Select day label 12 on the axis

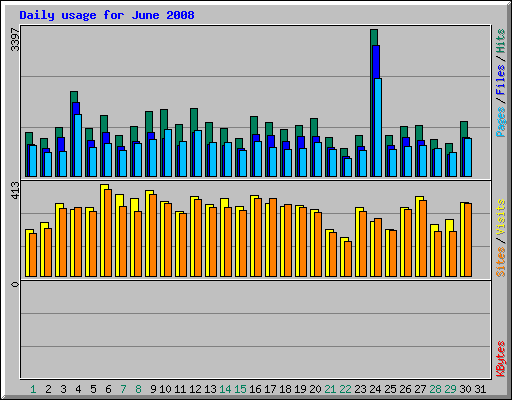tap(195, 389)
